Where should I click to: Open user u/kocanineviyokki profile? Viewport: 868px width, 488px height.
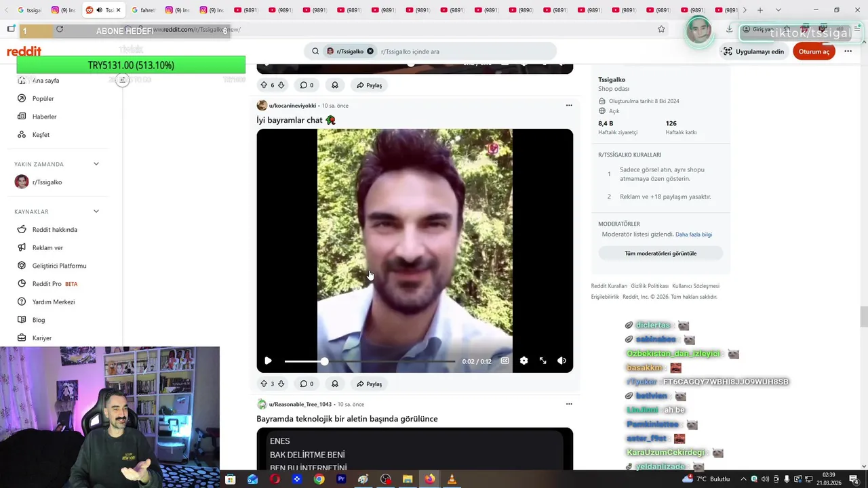tap(292, 106)
